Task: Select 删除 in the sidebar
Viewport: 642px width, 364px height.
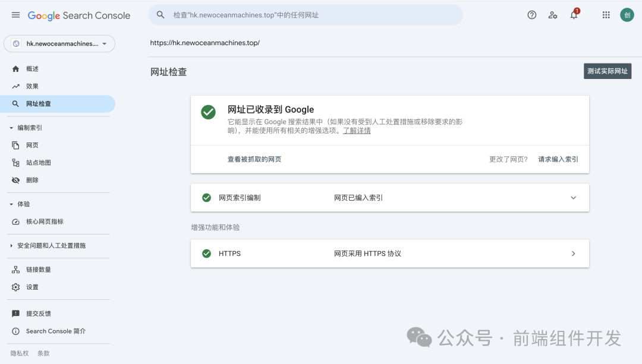Action: click(x=31, y=179)
